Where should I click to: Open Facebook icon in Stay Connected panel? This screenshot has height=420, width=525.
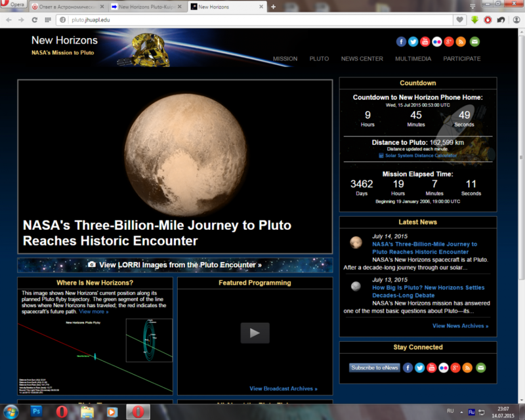point(408,367)
